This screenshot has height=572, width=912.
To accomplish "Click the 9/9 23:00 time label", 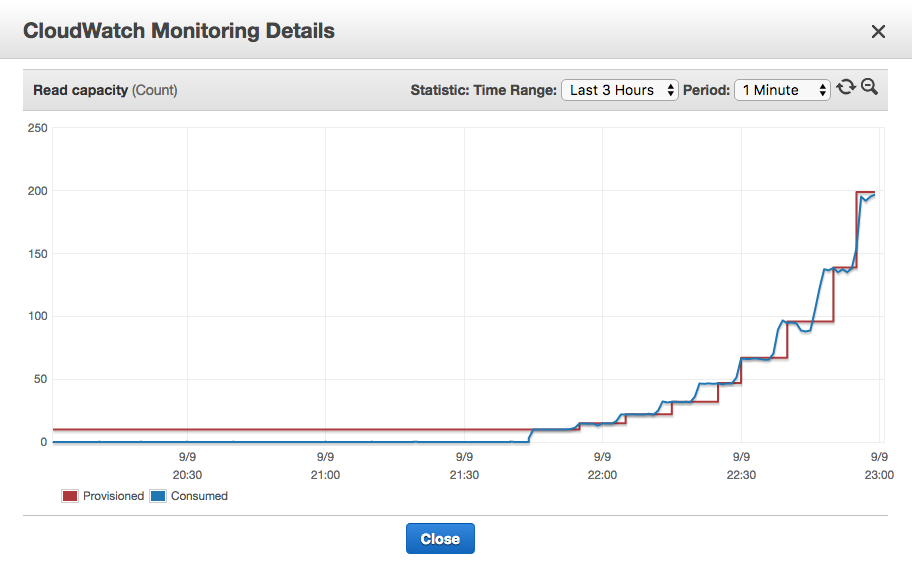I will pos(879,466).
